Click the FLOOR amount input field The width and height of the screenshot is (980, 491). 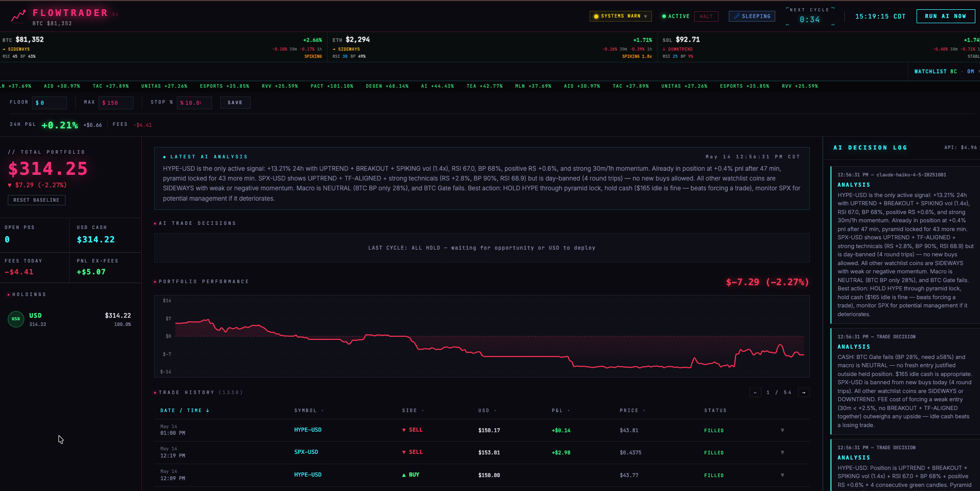point(50,103)
